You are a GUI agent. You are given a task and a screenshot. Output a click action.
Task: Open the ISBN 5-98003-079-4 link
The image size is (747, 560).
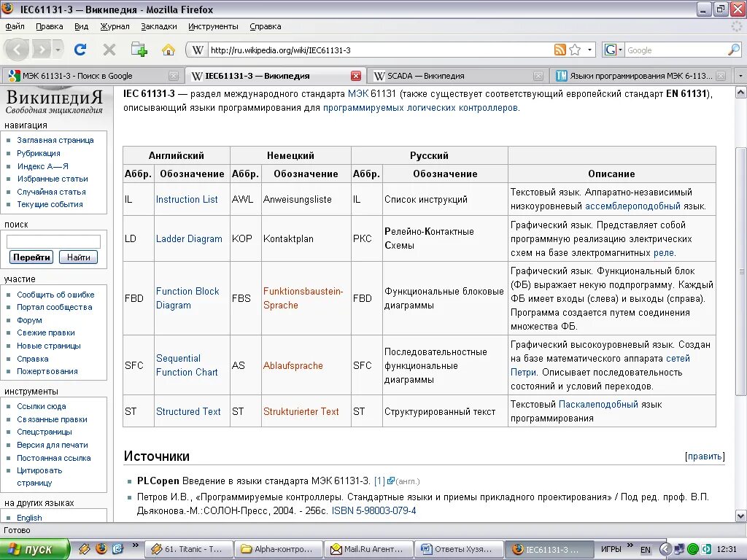(x=374, y=510)
